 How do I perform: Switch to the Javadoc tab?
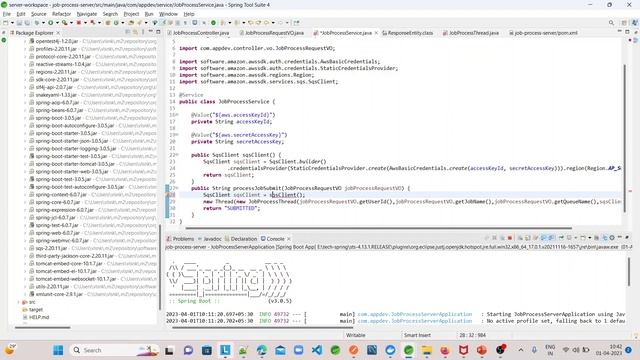click(210, 239)
